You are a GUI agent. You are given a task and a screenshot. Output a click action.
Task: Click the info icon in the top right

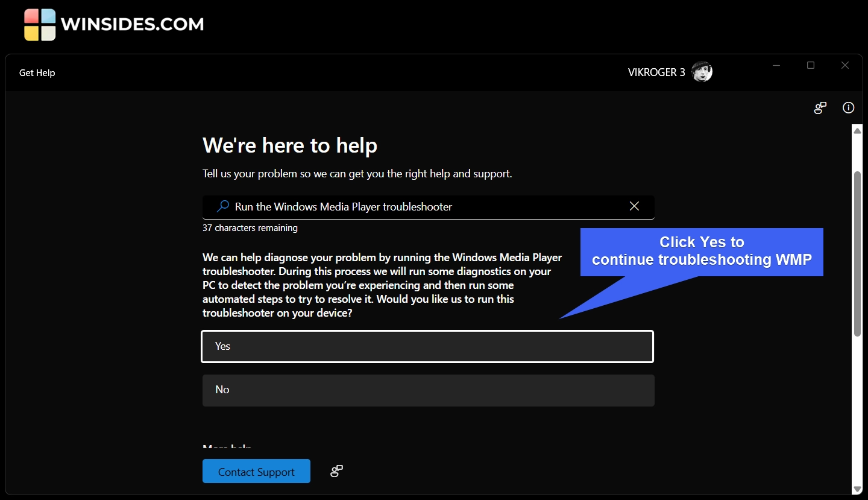(x=849, y=108)
